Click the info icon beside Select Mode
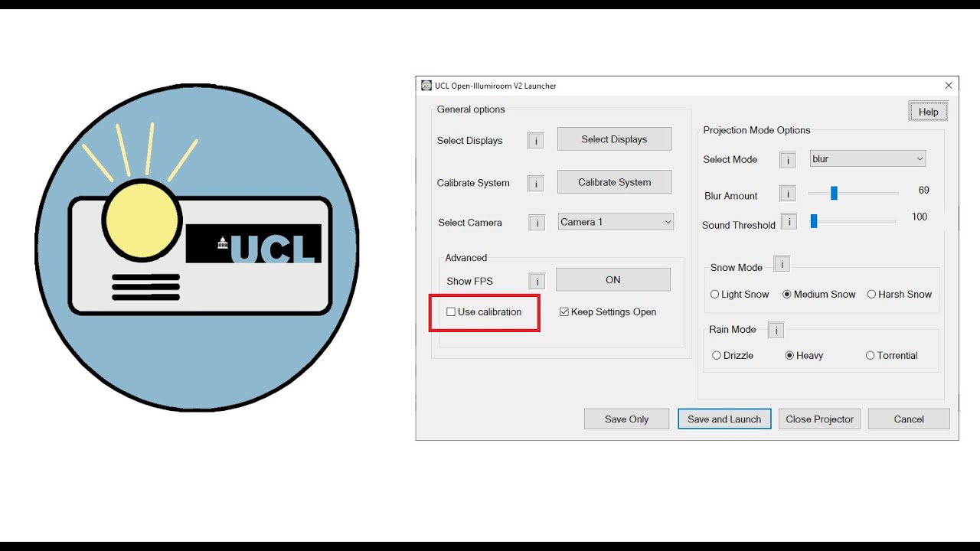The image size is (980, 551). (x=788, y=160)
